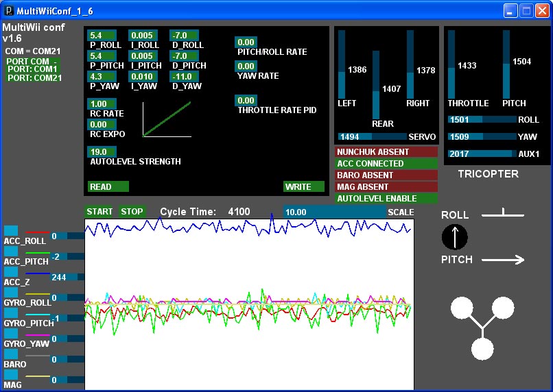Click the roll/pitch compass dial icon
The height and width of the screenshot is (392, 553).
455,238
